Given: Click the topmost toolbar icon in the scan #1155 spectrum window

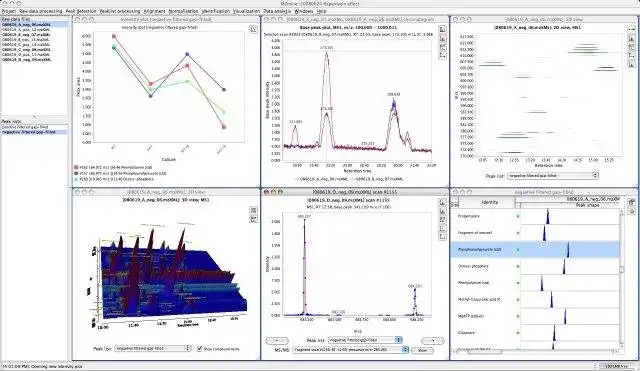Looking at the screenshot, I should click(442, 202).
